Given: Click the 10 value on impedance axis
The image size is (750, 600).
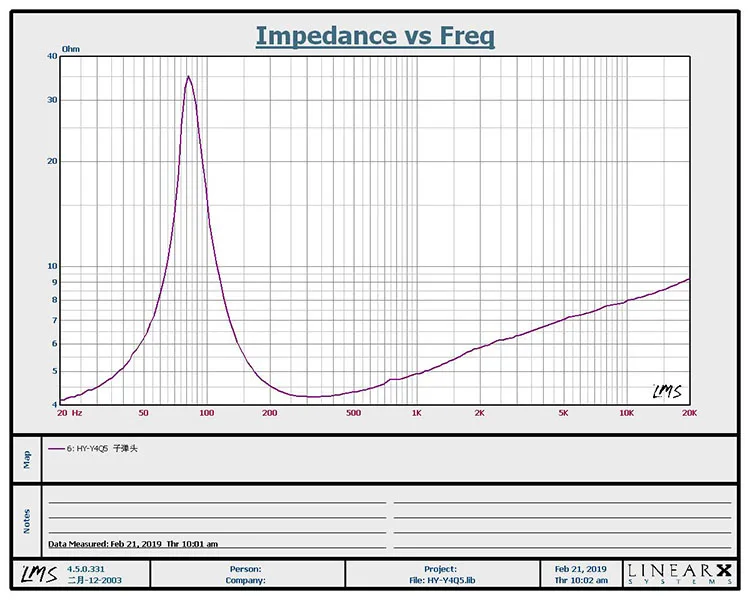Looking at the screenshot, I should pos(52,266).
